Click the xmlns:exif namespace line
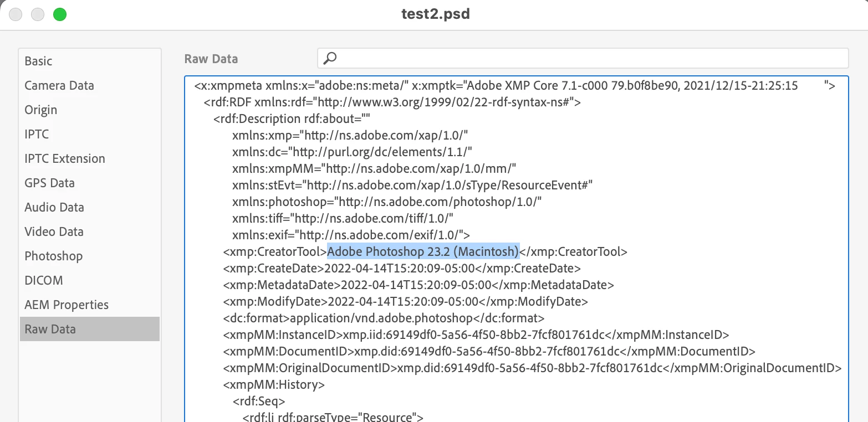 [x=351, y=235]
